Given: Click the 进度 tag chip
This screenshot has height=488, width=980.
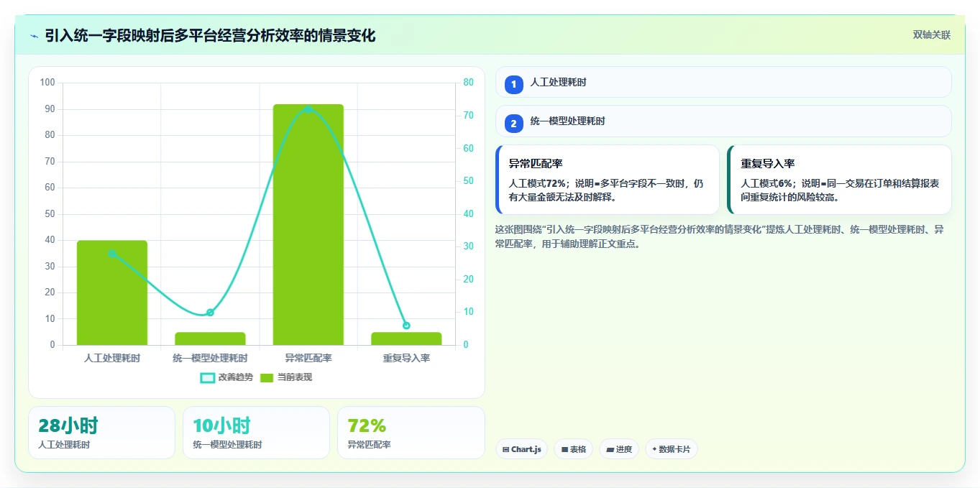Looking at the screenshot, I should pos(619,449).
